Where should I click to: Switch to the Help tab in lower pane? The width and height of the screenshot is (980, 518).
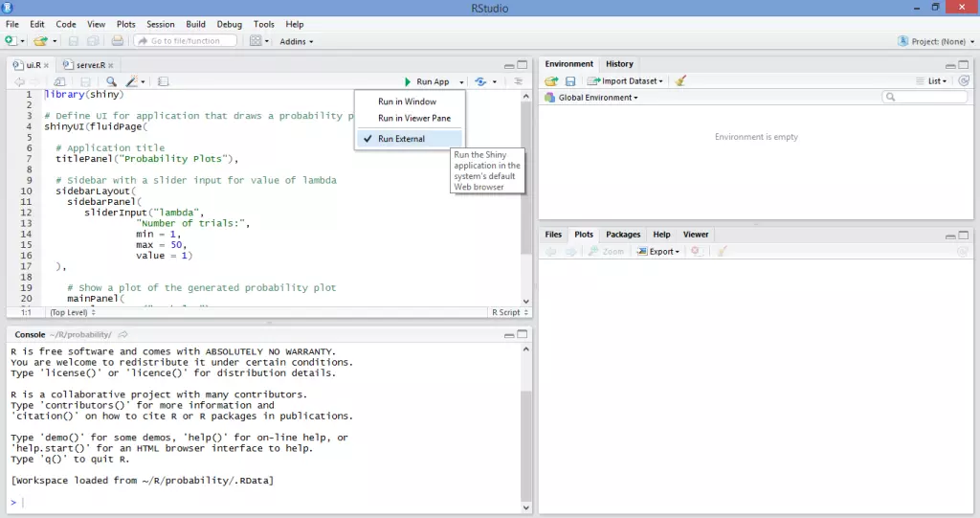click(661, 235)
